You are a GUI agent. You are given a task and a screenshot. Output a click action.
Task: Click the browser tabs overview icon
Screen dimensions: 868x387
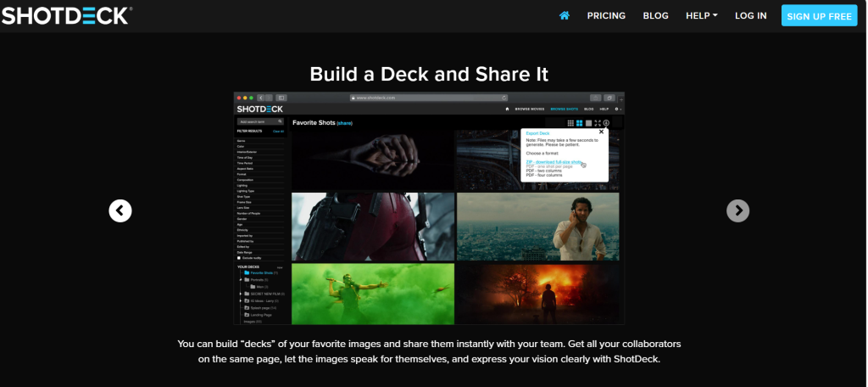click(609, 98)
